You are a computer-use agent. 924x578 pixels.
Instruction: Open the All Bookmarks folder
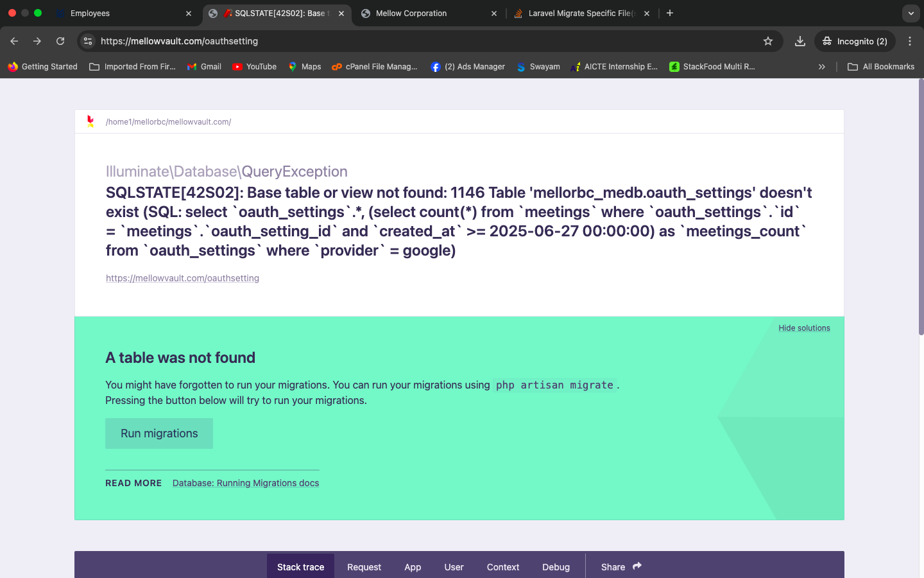(x=881, y=67)
